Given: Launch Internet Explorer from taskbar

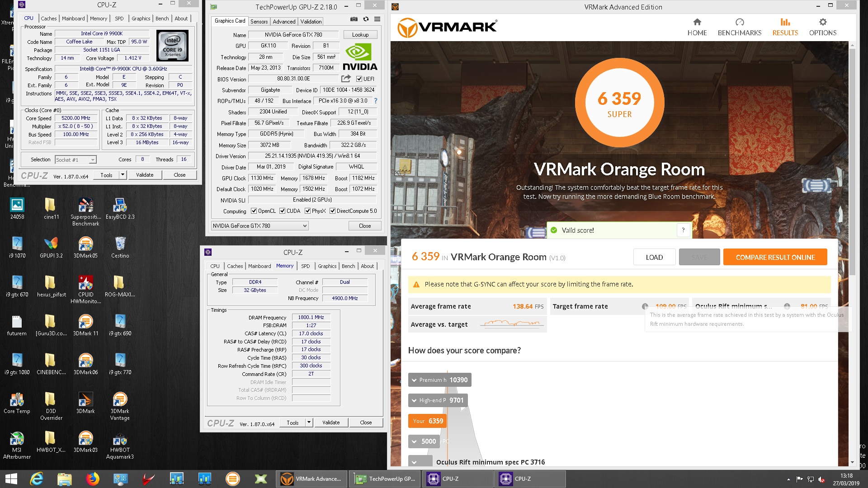Looking at the screenshot, I should tap(36, 479).
